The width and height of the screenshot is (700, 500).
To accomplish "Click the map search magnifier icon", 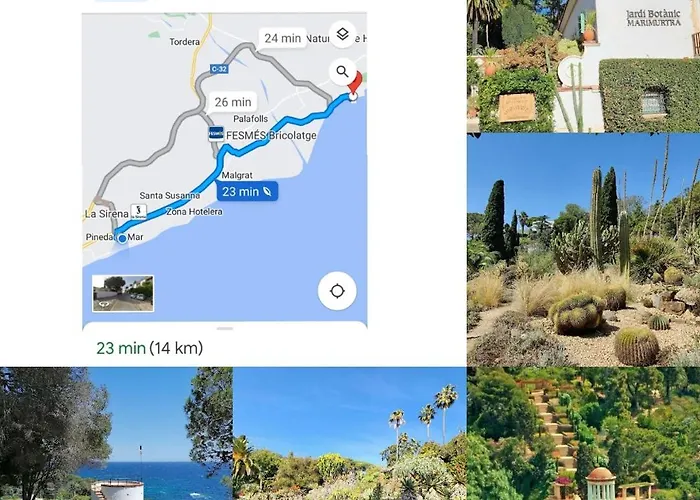I will point(342,71).
